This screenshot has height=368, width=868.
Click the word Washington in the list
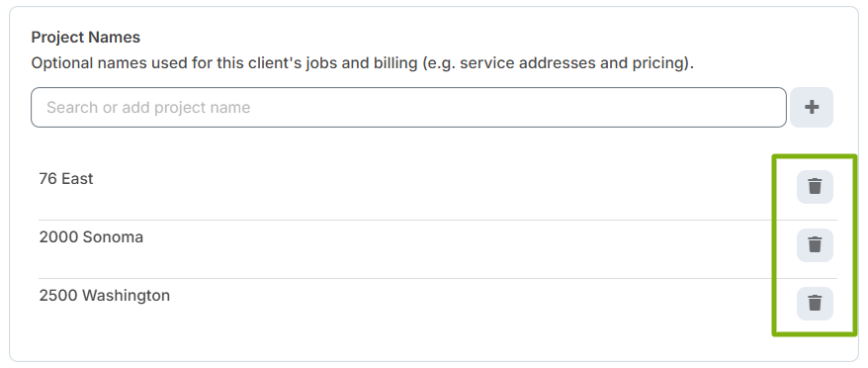[127, 295]
